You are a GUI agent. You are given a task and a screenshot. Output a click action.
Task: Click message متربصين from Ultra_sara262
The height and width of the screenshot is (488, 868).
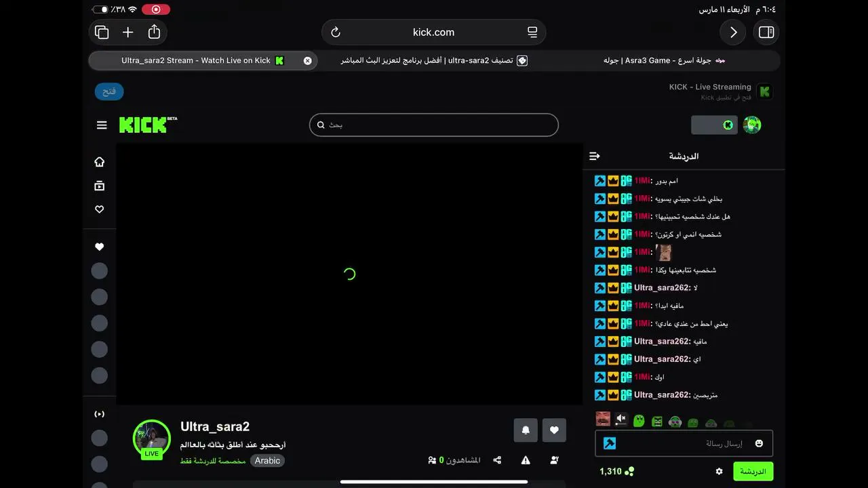tap(705, 395)
